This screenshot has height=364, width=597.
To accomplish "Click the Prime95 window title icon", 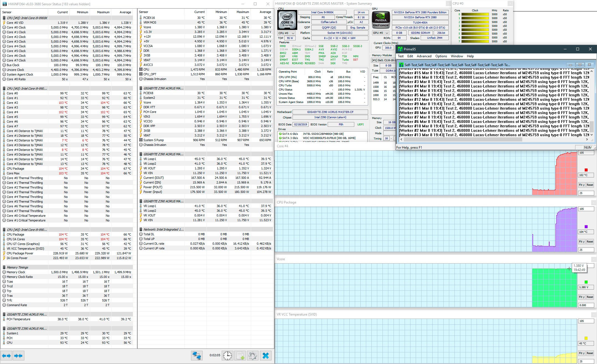I will [x=400, y=49].
